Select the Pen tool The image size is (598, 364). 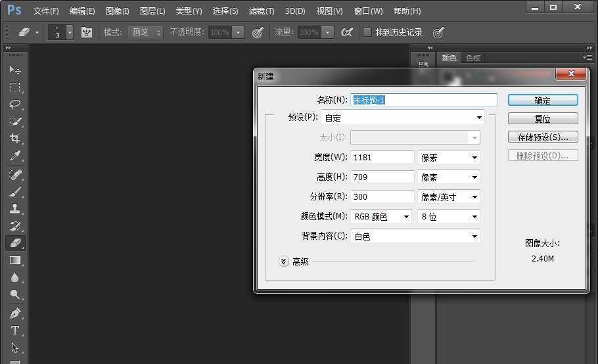(14, 313)
